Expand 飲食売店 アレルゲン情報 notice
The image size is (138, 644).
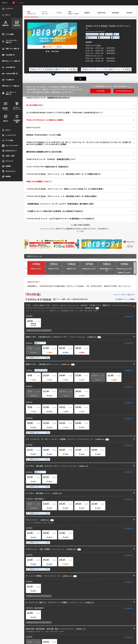(x=80, y=135)
